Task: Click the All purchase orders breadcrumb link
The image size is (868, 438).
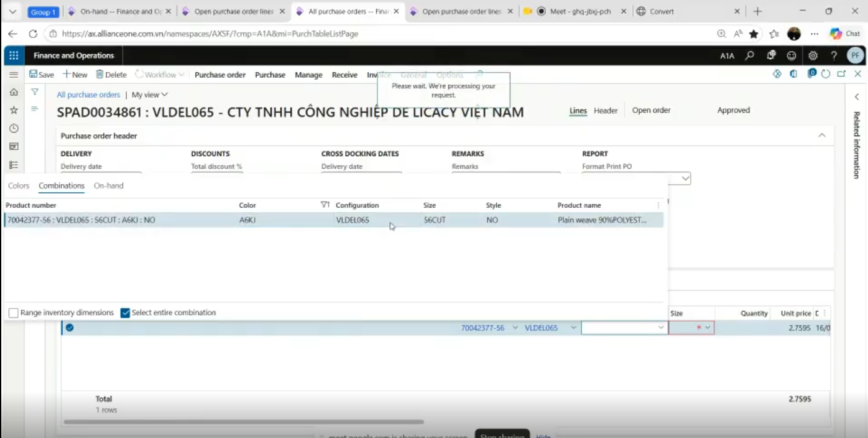Action: coord(88,95)
